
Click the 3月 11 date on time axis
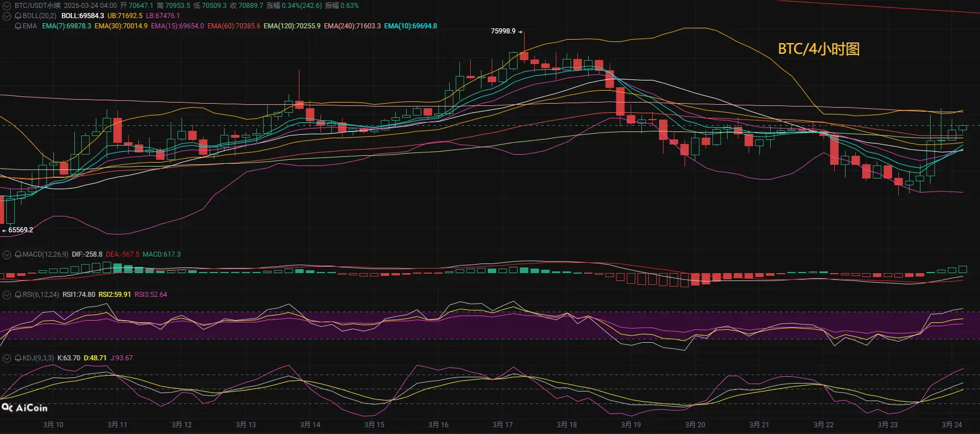click(117, 425)
